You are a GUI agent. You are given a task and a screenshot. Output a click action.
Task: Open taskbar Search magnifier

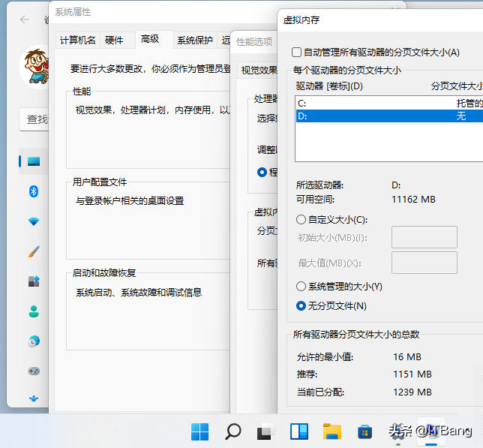point(233,431)
